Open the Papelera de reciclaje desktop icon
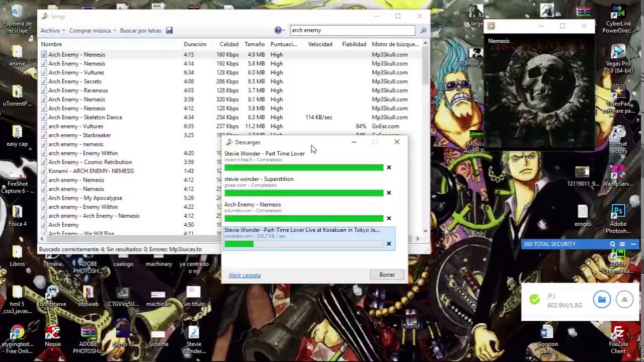Image resolution: width=644 pixels, height=362 pixels. pyautogui.click(x=17, y=19)
